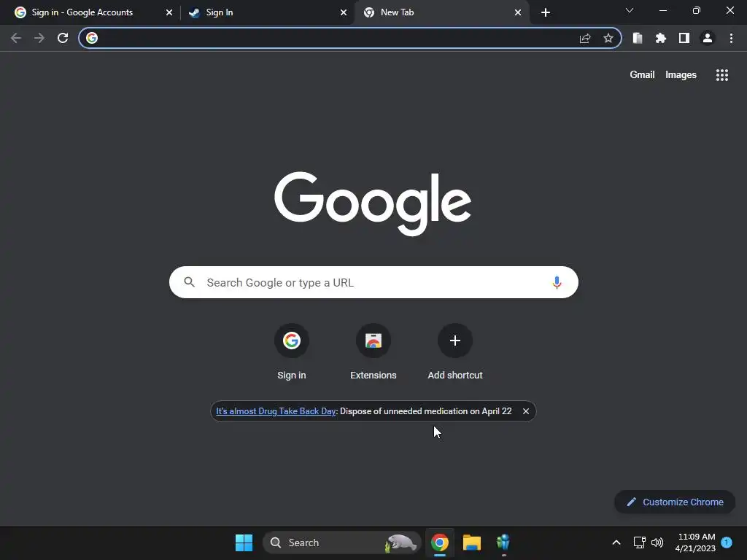The image size is (747, 560).
Task: Open the Extensions puzzle icon
Action: (661, 38)
